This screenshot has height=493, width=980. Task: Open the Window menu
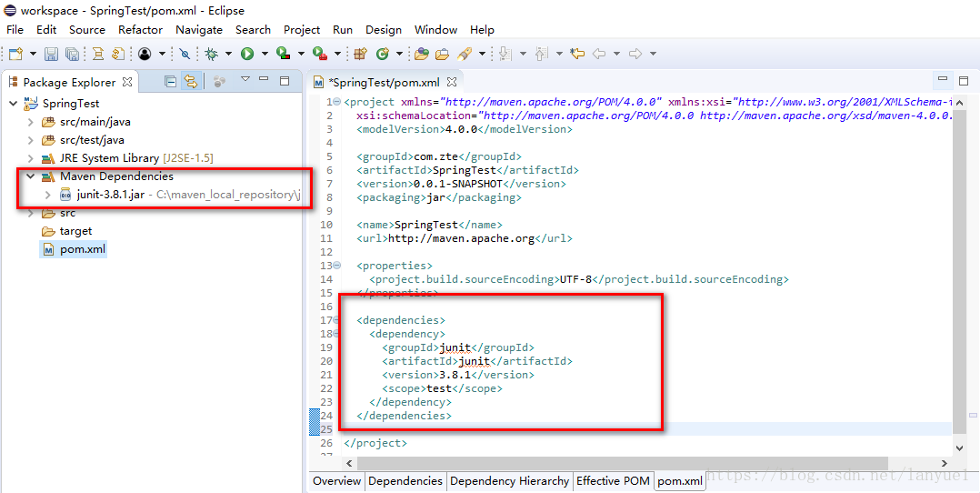click(435, 29)
